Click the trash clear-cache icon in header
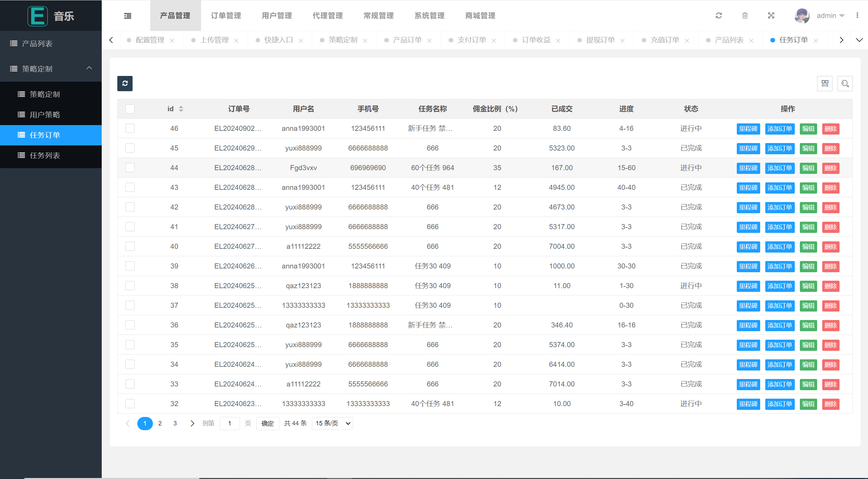 click(745, 16)
